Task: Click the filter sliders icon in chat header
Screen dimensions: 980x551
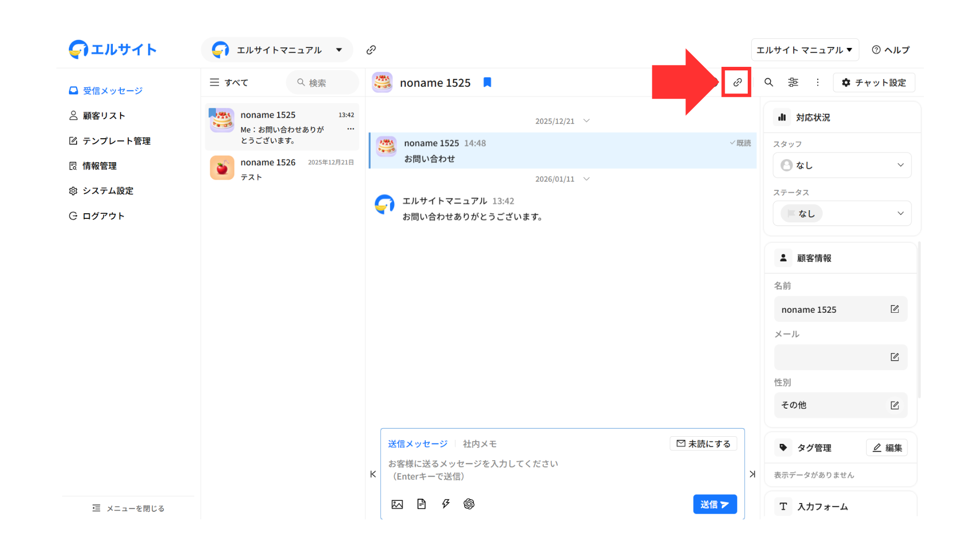Action: (x=793, y=82)
